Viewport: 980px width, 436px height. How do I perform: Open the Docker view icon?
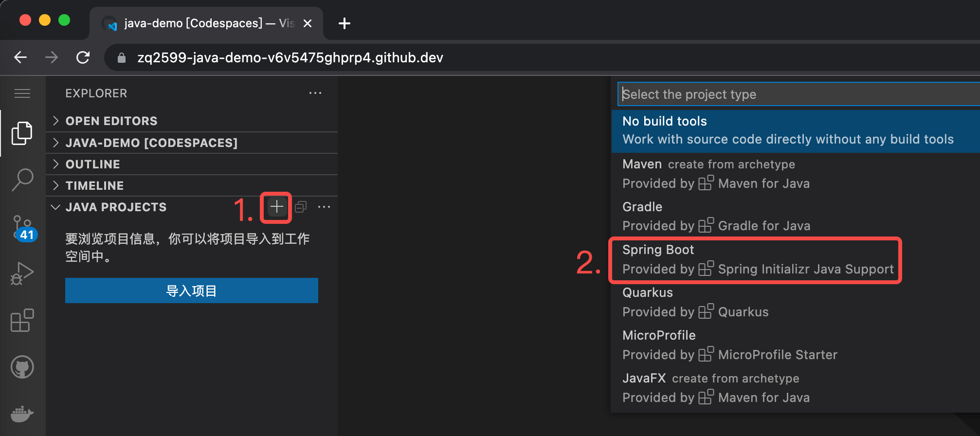tap(22, 414)
